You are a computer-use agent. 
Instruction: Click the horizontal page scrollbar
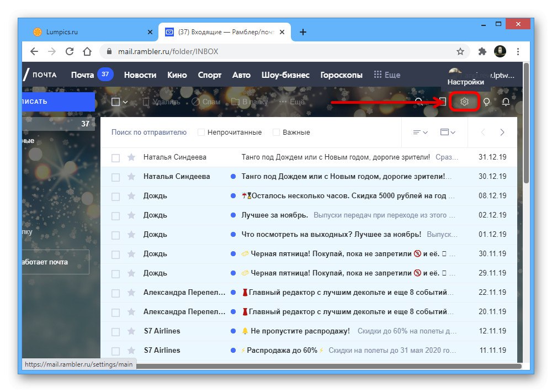point(329,366)
